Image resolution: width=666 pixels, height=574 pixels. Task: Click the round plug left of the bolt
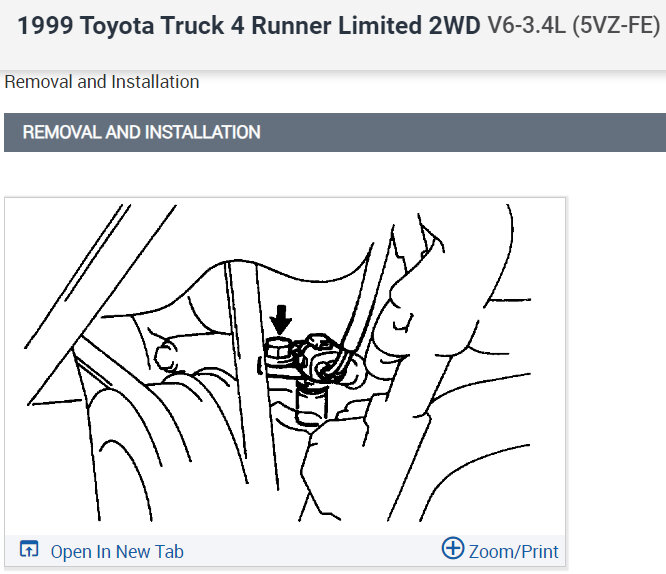coord(166,355)
